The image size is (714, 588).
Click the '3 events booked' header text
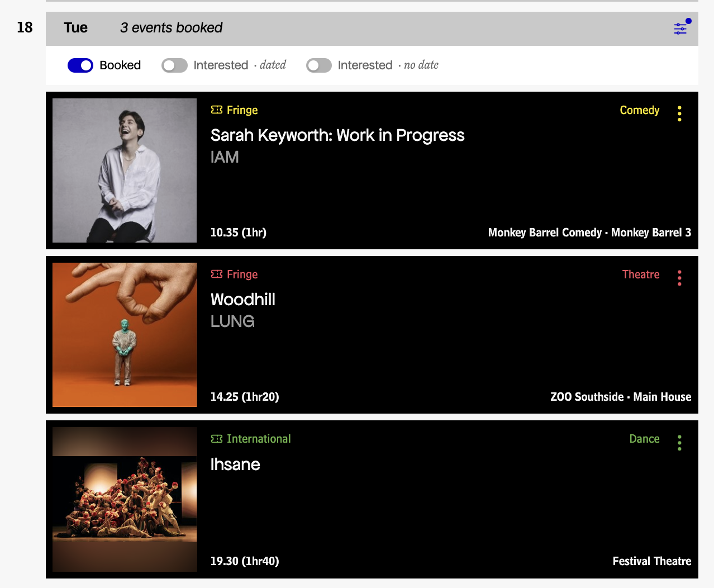[171, 28]
